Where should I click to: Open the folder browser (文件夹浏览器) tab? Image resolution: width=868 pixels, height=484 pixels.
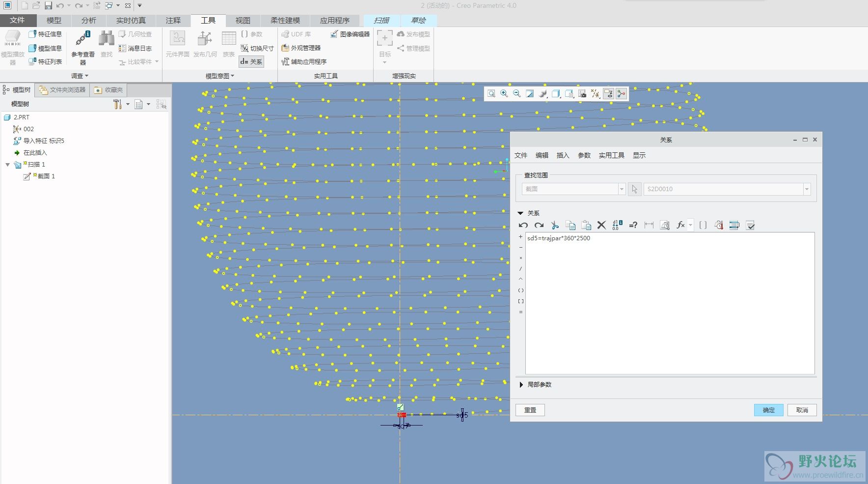pos(62,90)
